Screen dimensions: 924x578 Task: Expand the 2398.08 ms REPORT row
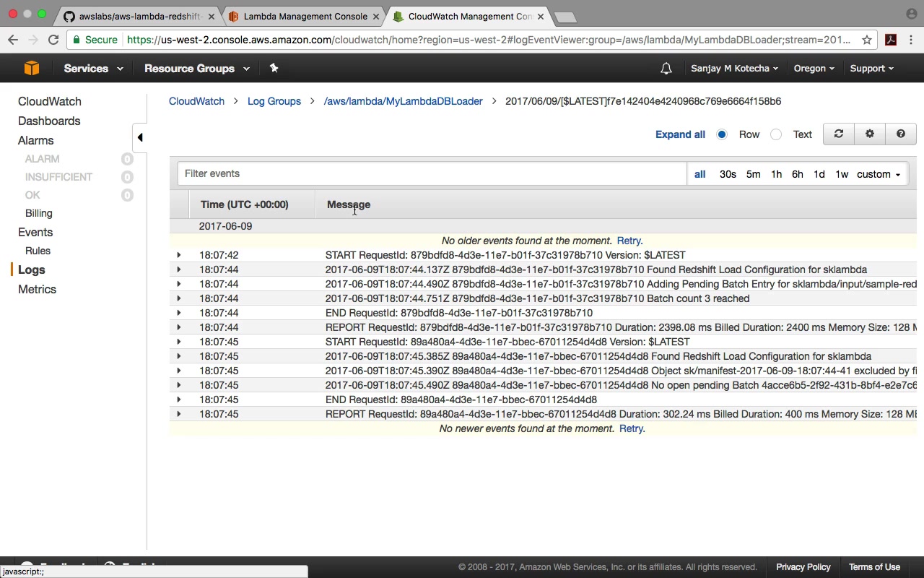click(179, 327)
